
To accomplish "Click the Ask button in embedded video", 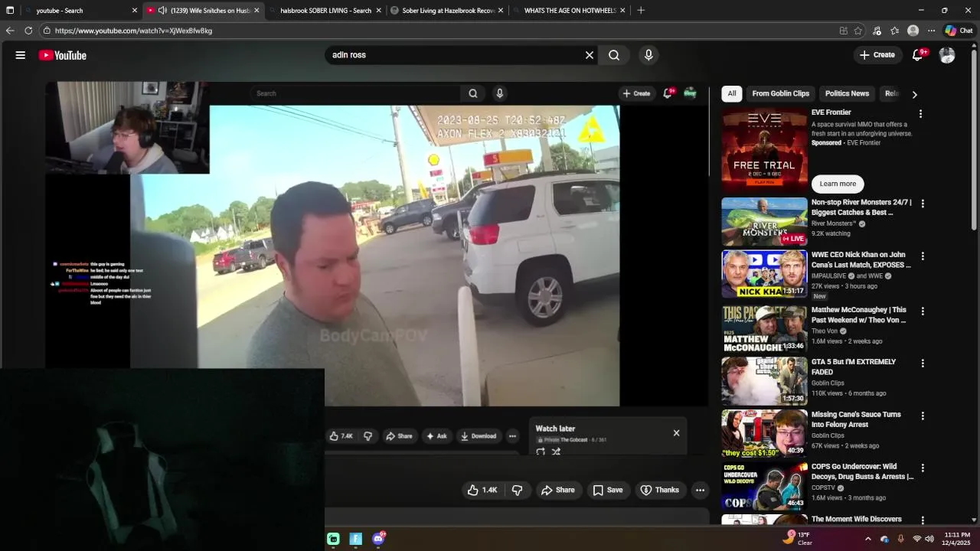I will coord(436,436).
